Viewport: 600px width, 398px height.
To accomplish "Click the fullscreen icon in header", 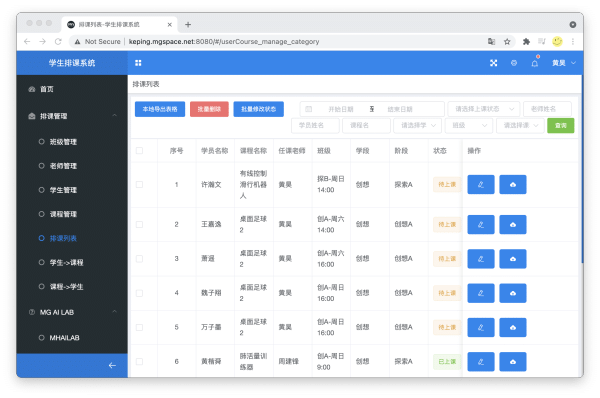I will click(x=494, y=63).
